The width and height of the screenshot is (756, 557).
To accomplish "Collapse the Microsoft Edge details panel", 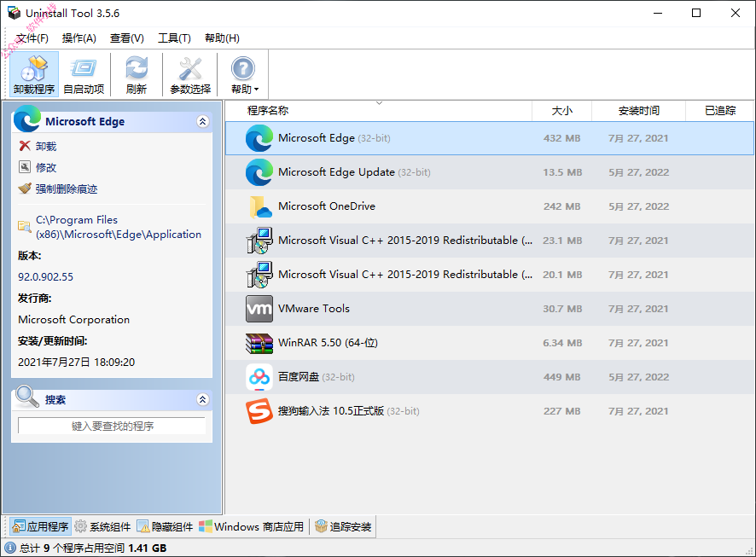I will [203, 121].
